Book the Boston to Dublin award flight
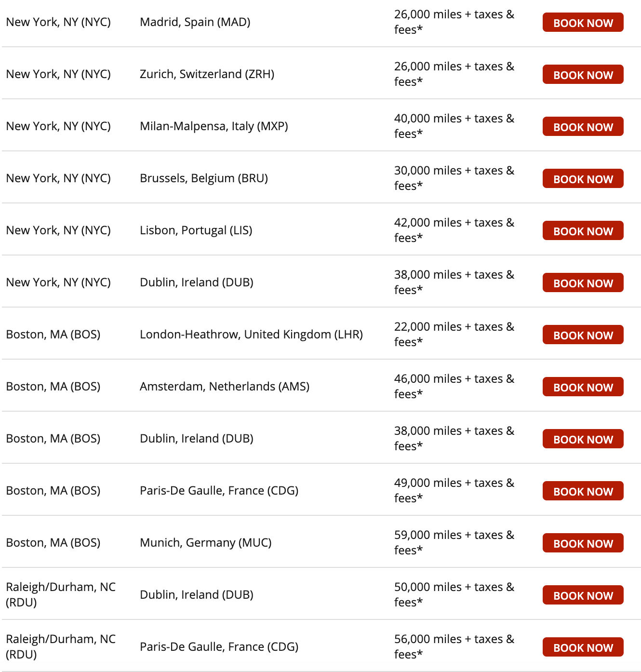The width and height of the screenshot is (641, 672). 583,439
